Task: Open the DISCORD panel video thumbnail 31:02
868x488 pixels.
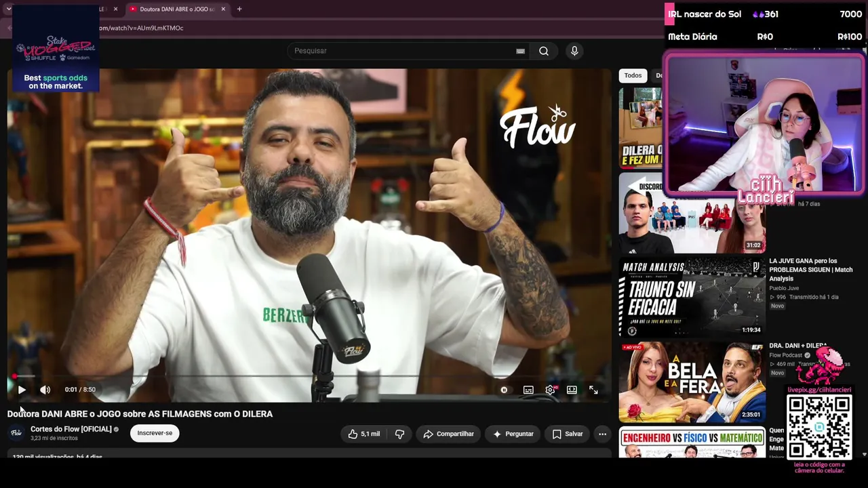Action: (x=692, y=213)
